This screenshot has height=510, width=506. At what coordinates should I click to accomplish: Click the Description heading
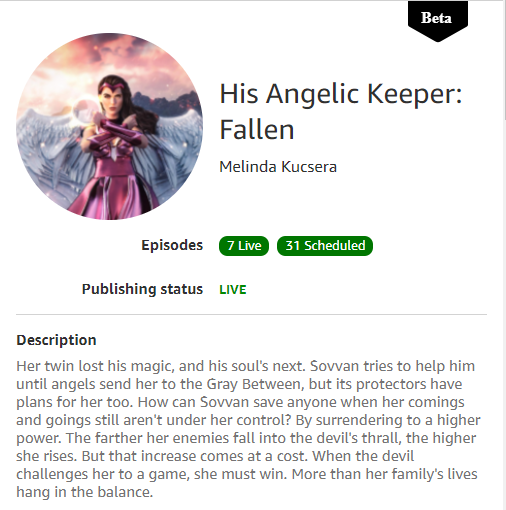pos(56,340)
